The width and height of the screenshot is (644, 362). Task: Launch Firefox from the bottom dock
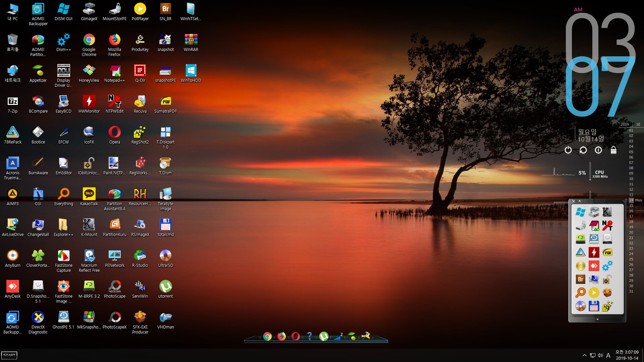click(281, 336)
